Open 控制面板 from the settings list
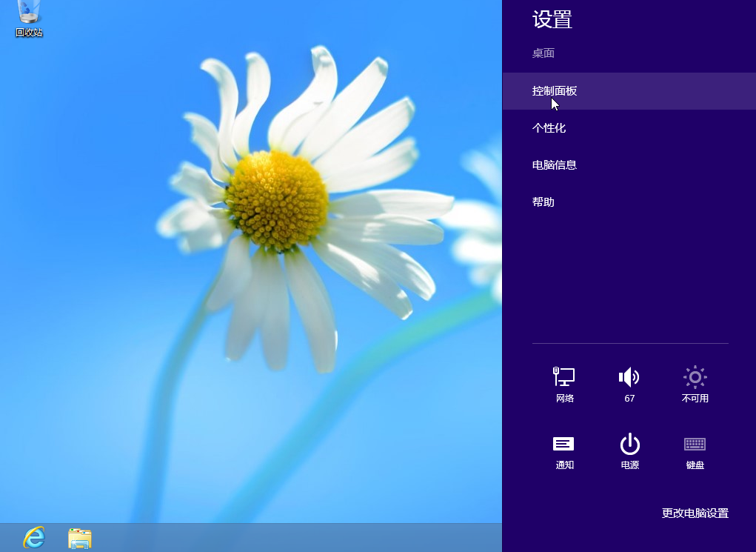 555,91
